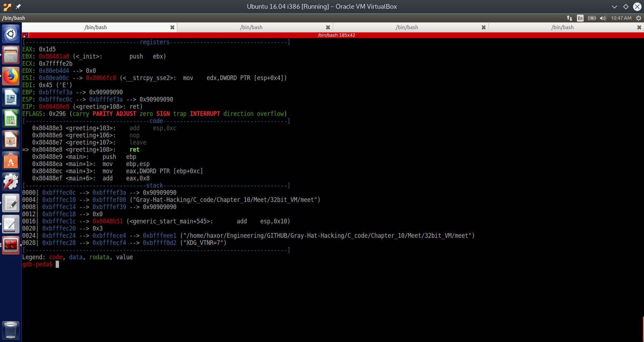
Task: Click the red Terminator title bar
Action: pyautogui.click(x=336, y=35)
